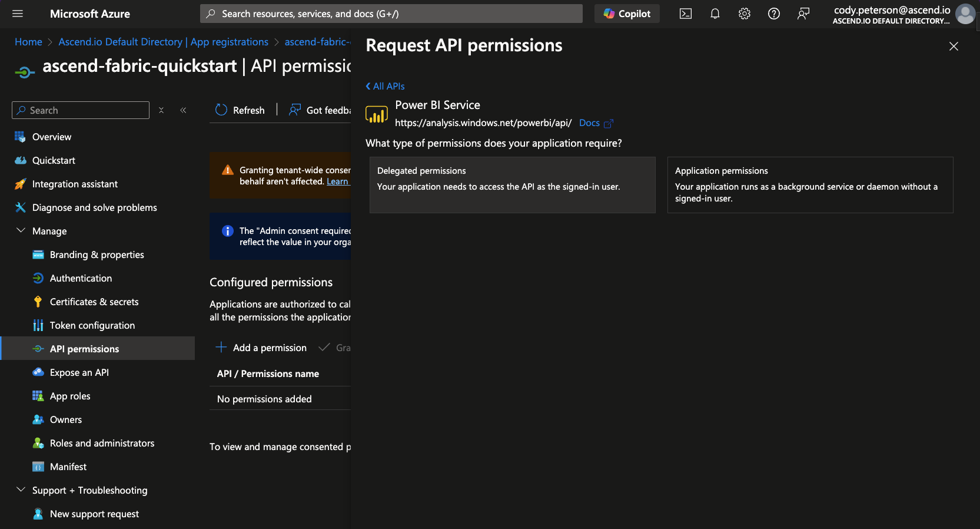This screenshot has width=980, height=529.
Task: Click the Refresh toolbar button
Action: click(240, 110)
